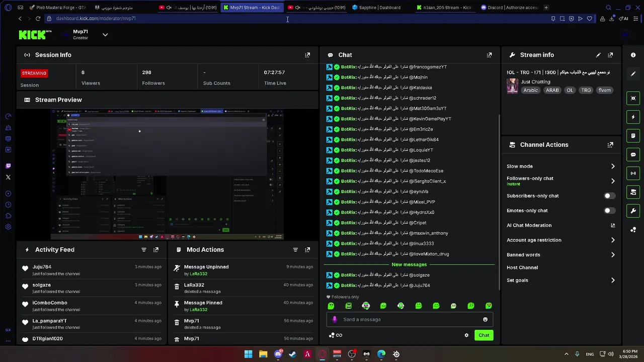Jump to New messages divider in chat
The image size is (644, 362).
click(409, 264)
